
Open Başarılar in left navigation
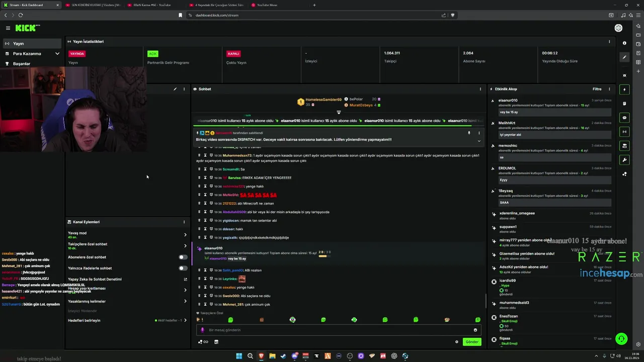(x=33, y=64)
